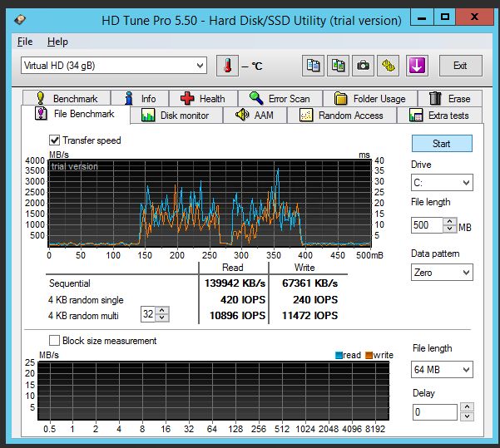Open the Disk monitor tab
This screenshot has height=448, width=500.
pyautogui.click(x=176, y=115)
